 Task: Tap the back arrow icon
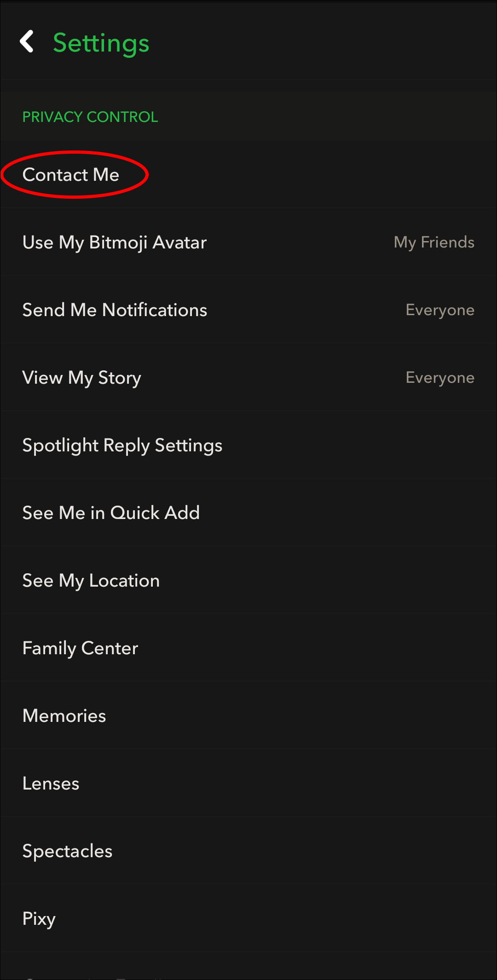tap(27, 42)
